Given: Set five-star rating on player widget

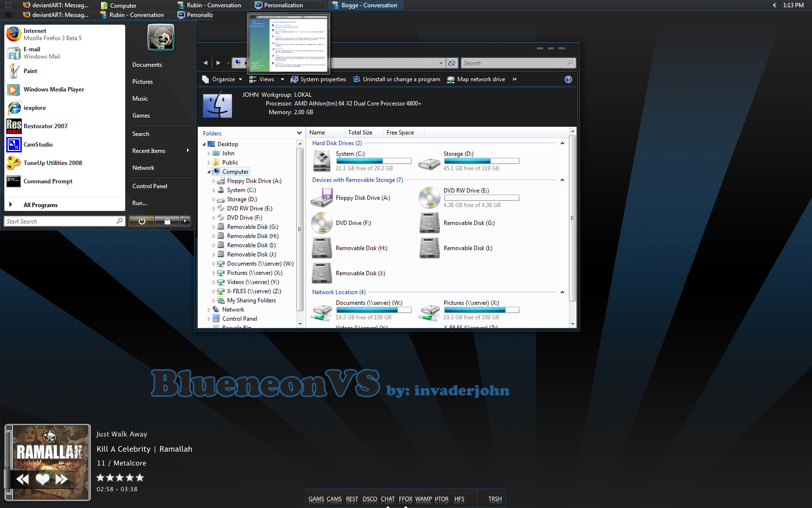Looking at the screenshot, I should (140, 478).
